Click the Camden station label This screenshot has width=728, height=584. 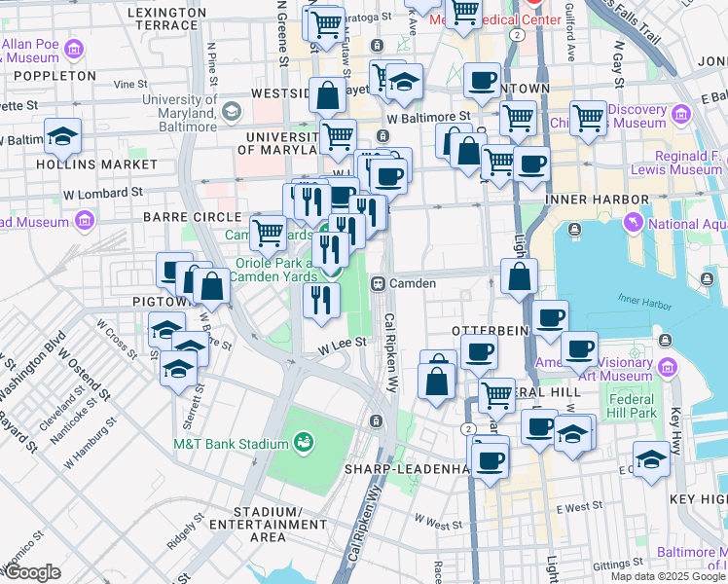[x=413, y=283]
